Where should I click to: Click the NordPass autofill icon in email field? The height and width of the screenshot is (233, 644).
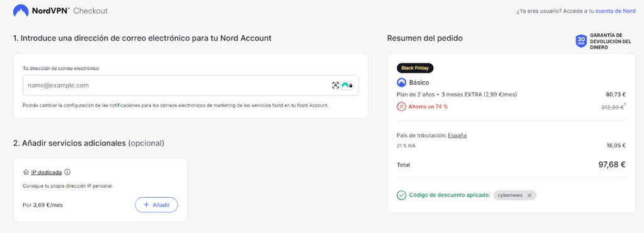coord(347,86)
